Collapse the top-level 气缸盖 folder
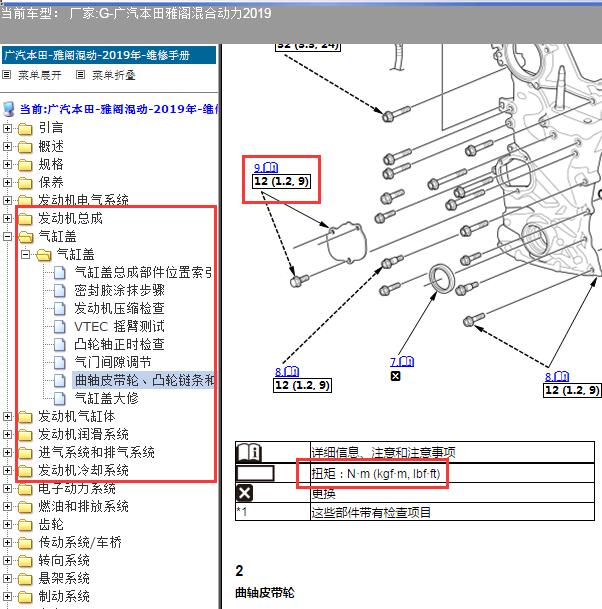 (x=7, y=236)
